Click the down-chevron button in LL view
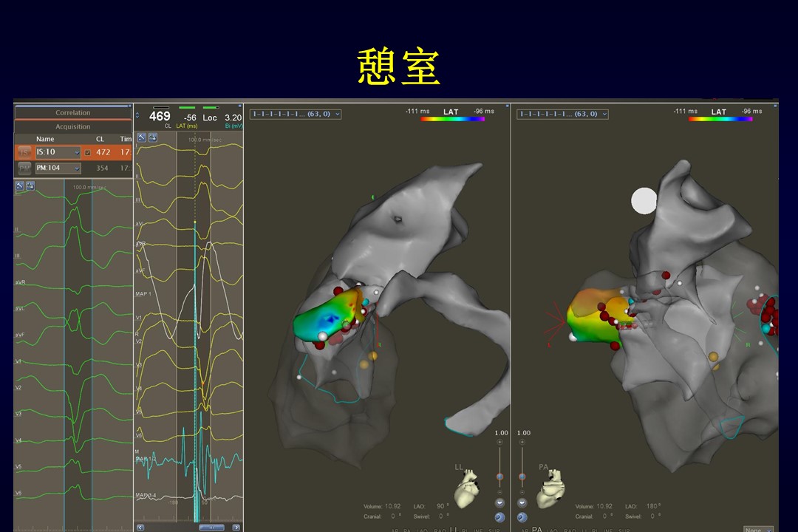The width and height of the screenshot is (798, 532). [x=499, y=503]
